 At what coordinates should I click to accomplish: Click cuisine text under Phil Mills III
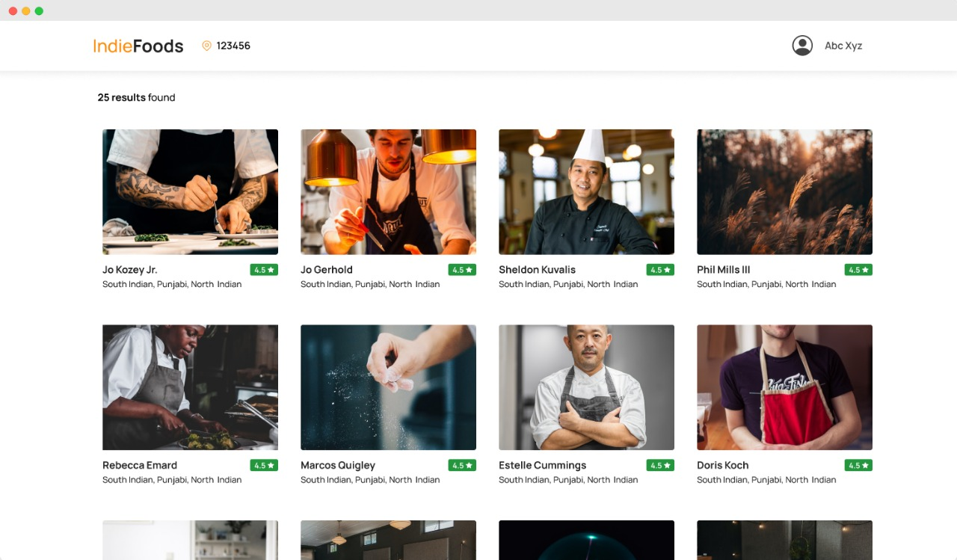tap(766, 284)
